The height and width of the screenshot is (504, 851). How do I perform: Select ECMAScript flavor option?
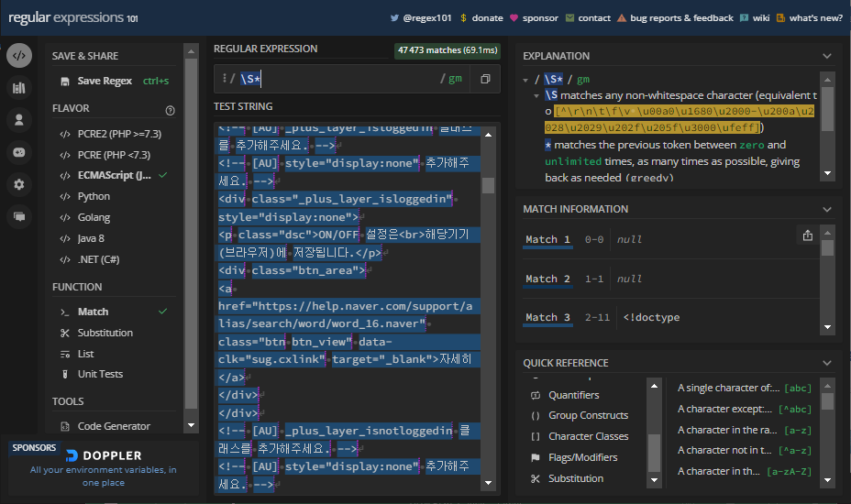114,176
